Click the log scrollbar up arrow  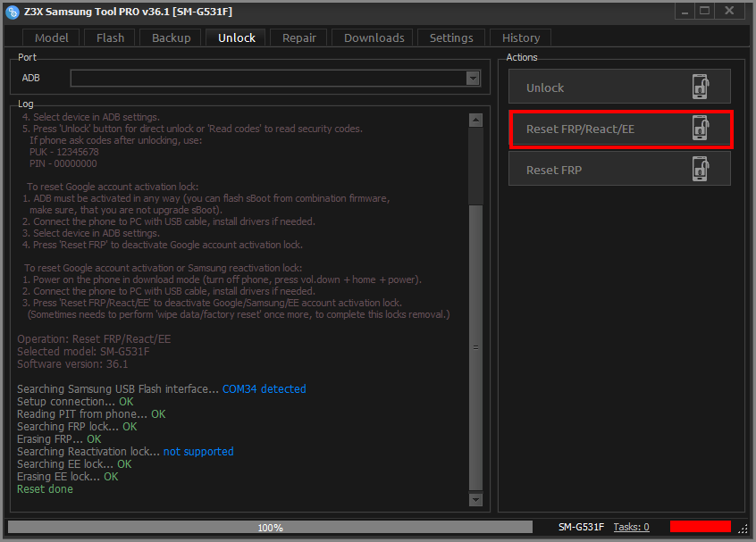click(x=476, y=120)
